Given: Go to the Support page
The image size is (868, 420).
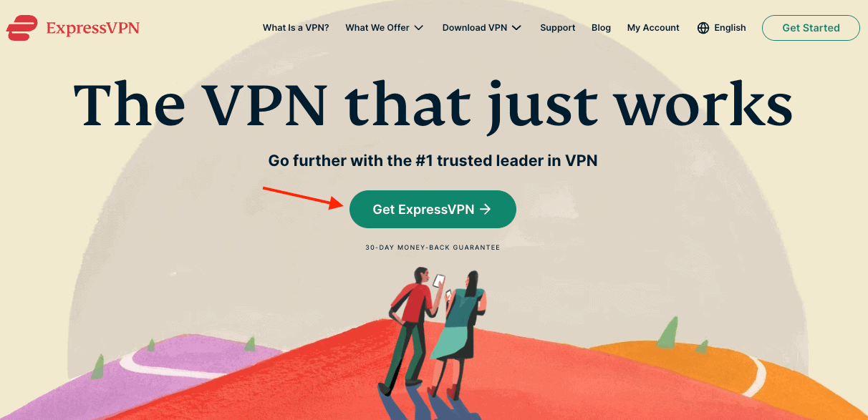Looking at the screenshot, I should (x=558, y=28).
